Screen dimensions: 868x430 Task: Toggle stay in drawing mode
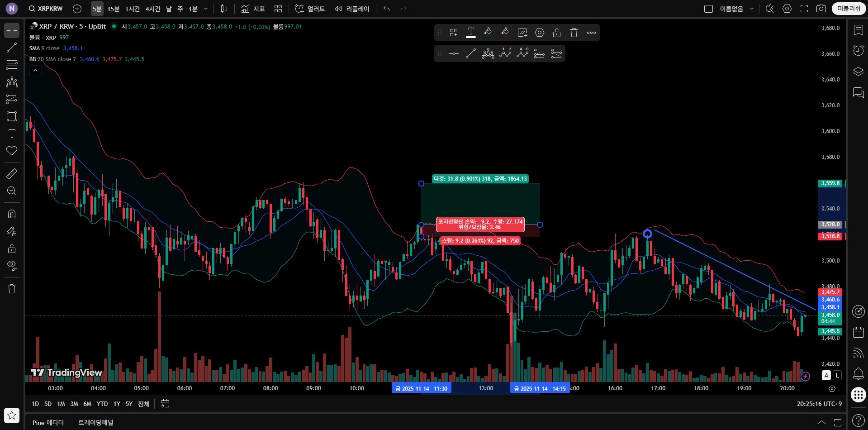[x=12, y=231]
